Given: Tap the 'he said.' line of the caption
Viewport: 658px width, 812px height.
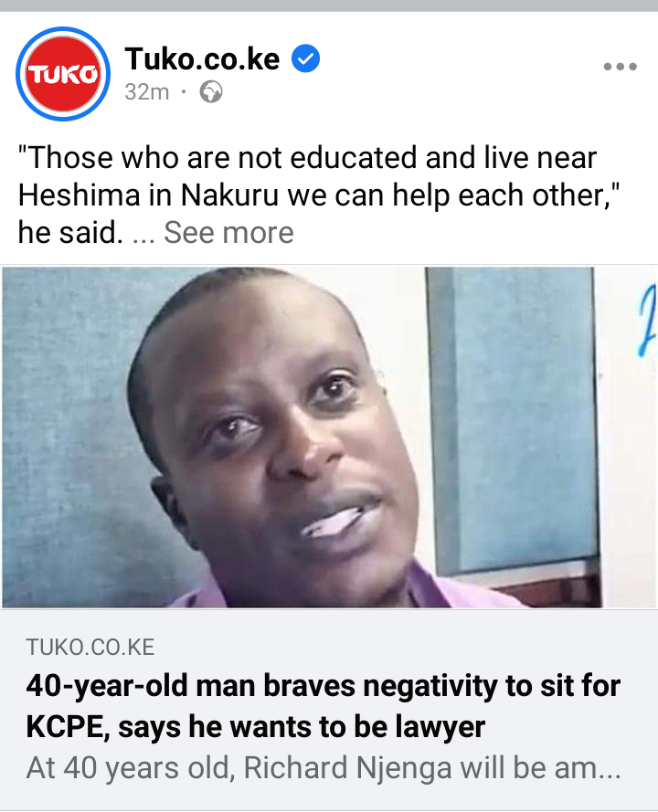Looking at the screenshot, I should pos(70,233).
